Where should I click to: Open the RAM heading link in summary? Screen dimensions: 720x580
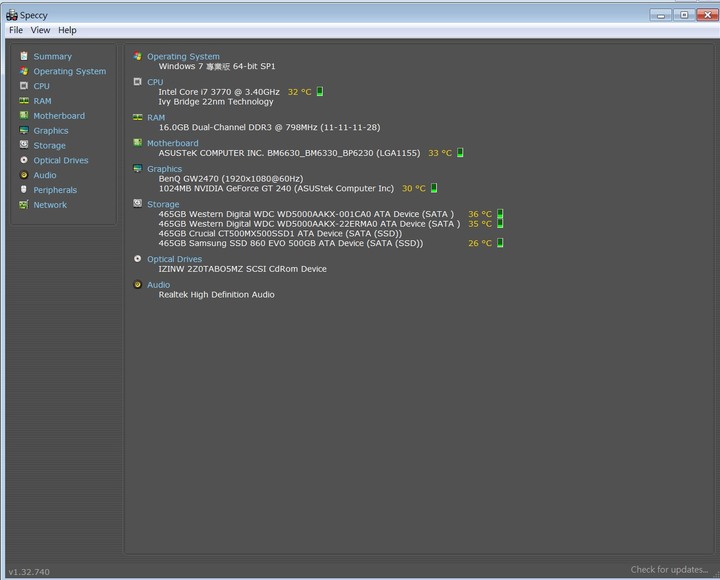(156, 118)
